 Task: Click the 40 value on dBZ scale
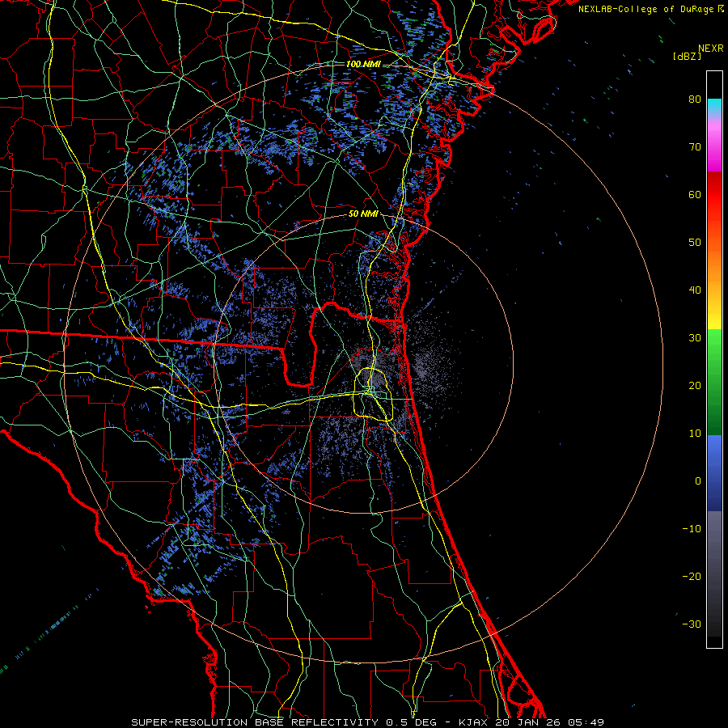[x=695, y=290]
